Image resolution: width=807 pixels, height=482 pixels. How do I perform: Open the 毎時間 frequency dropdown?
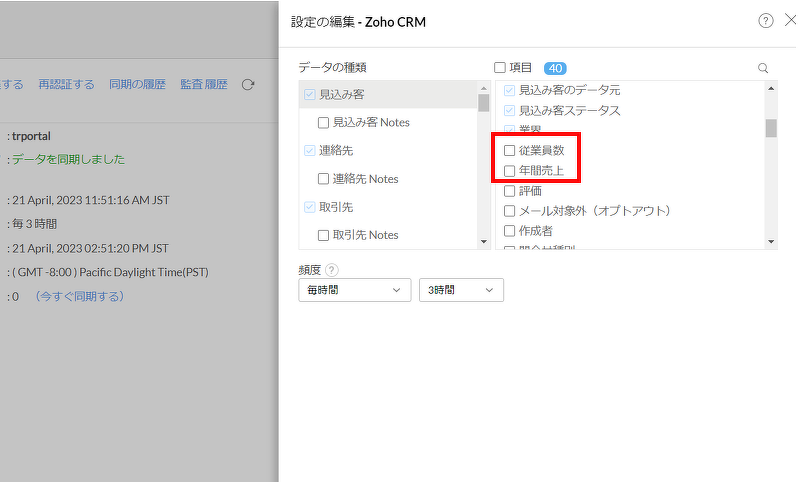354,290
